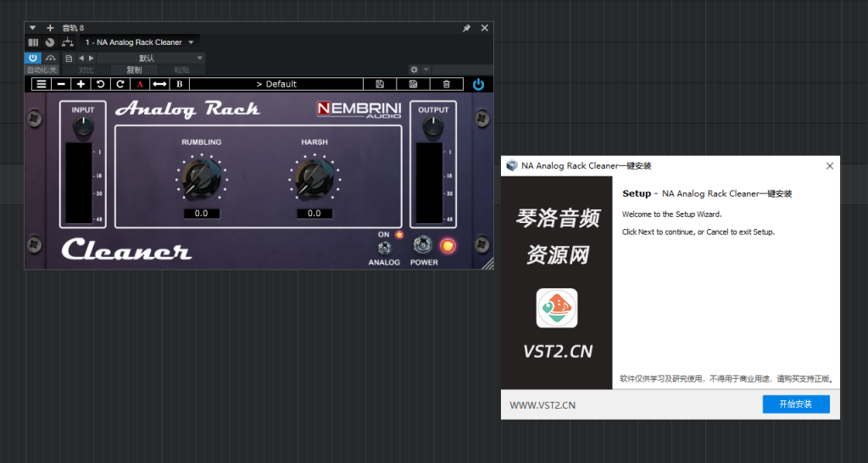Click the 粘贴 paste button
Viewport: 868px width, 463px height.
click(181, 70)
